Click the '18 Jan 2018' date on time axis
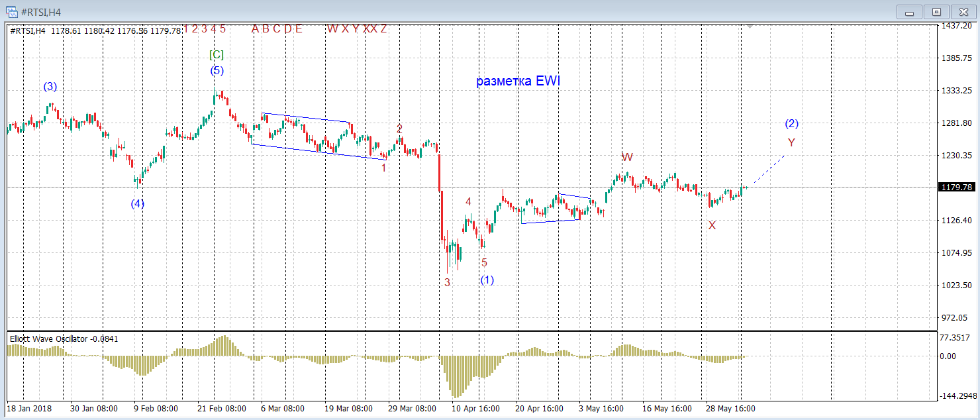The height and width of the screenshot is (420, 980). (x=29, y=409)
